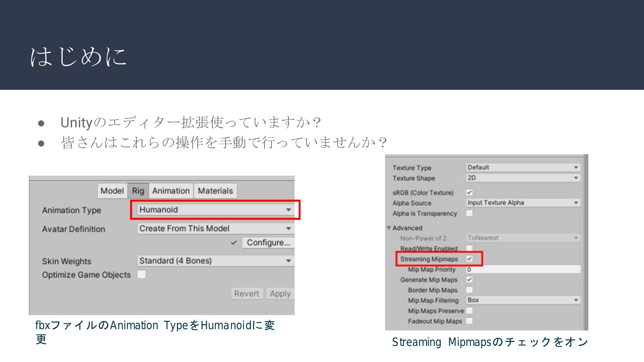Toggle Generate Mip Maps checkbox
Screen dimensions: 644x362
pos(469,280)
